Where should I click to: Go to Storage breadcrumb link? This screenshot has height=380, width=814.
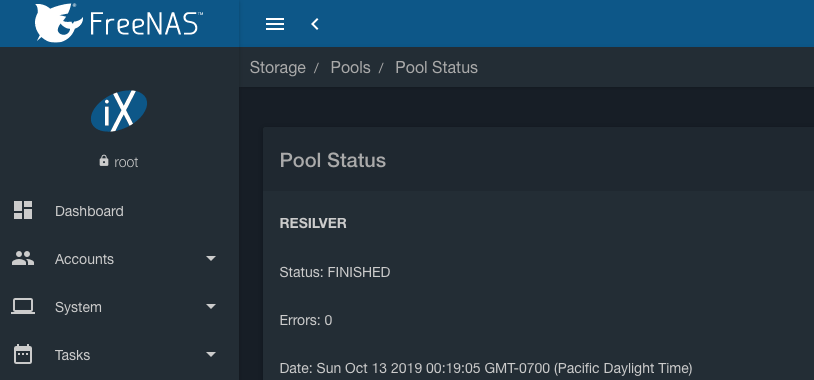[x=278, y=67]
